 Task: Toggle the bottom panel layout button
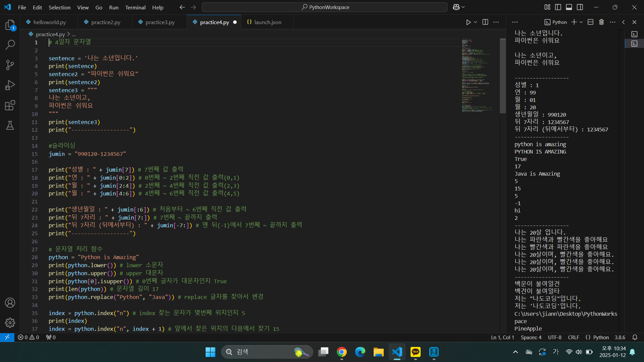569,7
